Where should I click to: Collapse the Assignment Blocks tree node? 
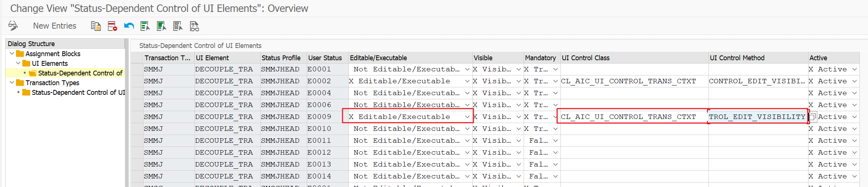pos(12,54)
